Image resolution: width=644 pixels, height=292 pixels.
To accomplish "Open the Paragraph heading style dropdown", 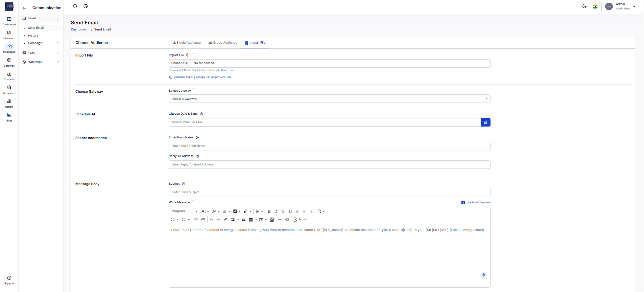I will [x=184, y=211].
